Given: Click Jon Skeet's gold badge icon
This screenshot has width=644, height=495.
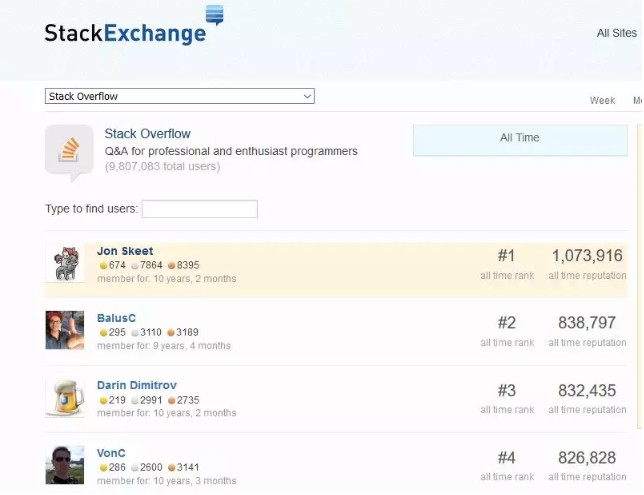Looking at the screenshot, I should (x=102, y=265).
